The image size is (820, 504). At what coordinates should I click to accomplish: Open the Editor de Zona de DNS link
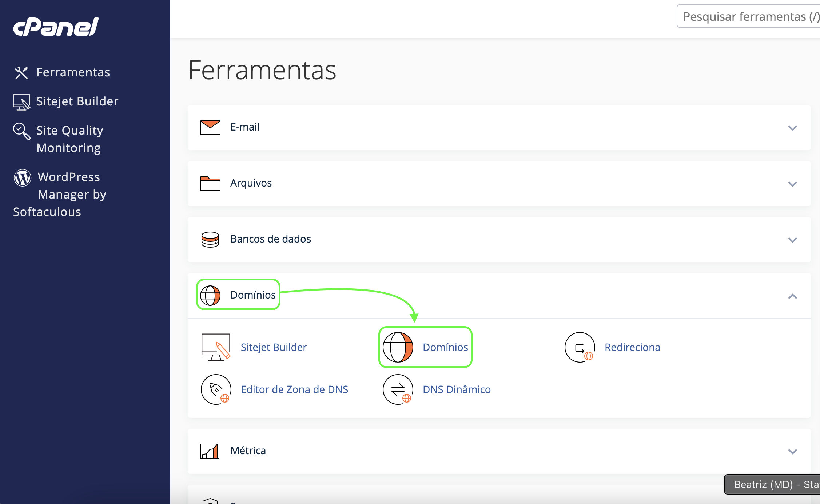(x=294, y=389)
